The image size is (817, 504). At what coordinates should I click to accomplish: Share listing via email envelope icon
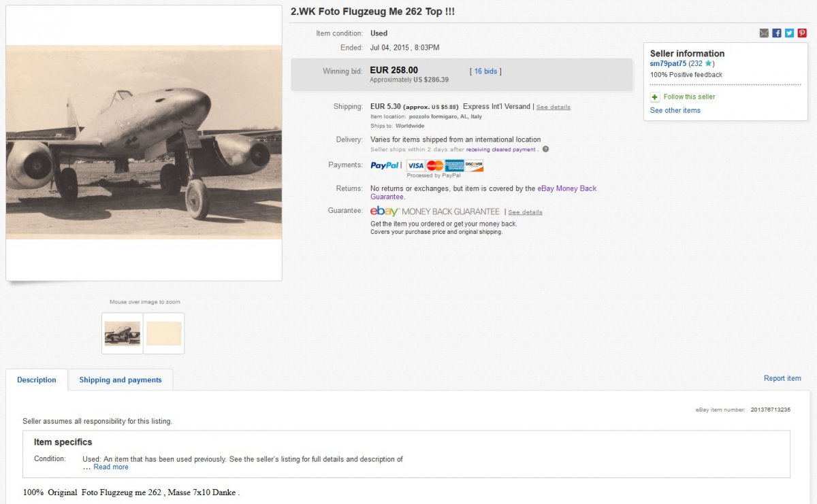point(764,33)
